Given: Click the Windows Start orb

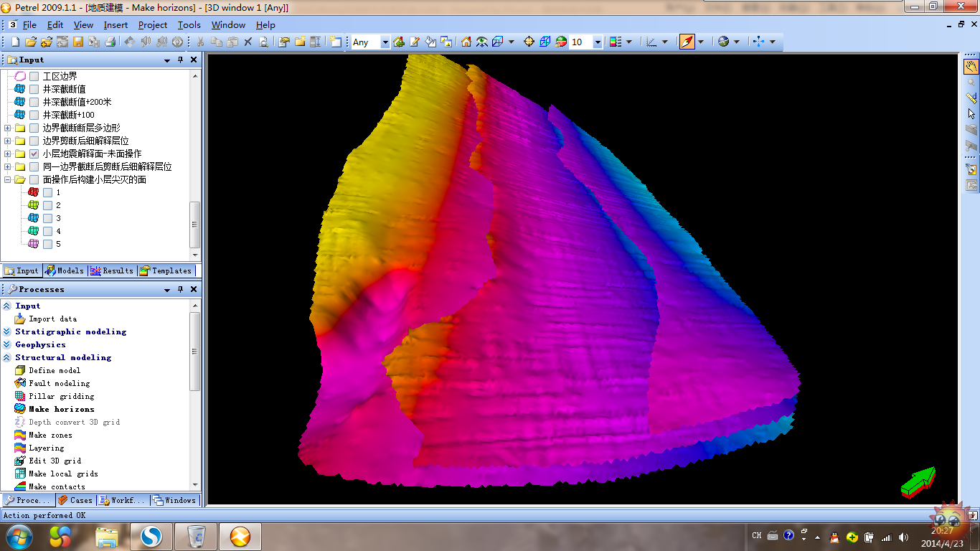Looking at the screenshot, I should click(x=19, y=536).
